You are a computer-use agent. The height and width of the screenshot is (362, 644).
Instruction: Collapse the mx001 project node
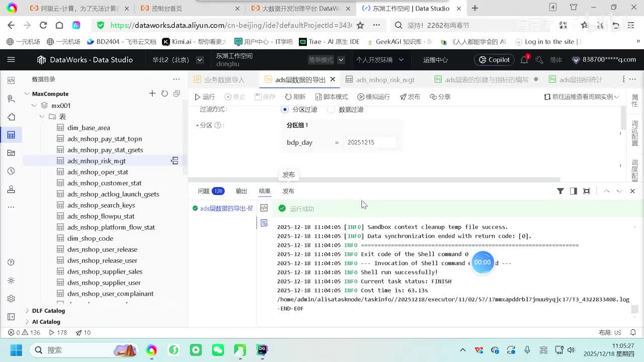34,106
